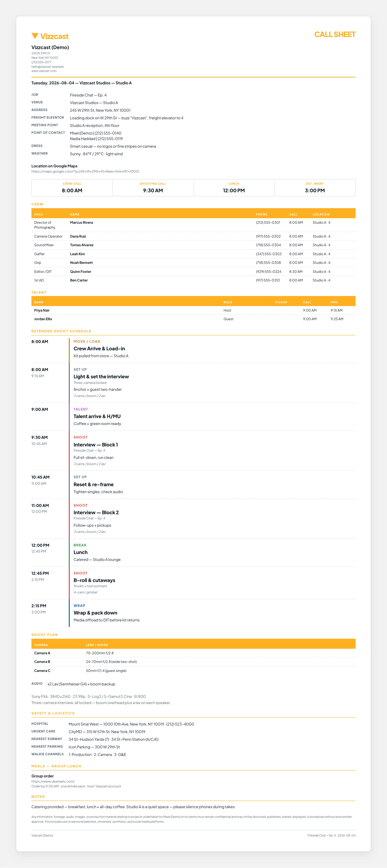This screenshot has height=868, width=387.
Task: Click the weather "Sunny · 84°F / 29°C" value
Action: point(96,154)
